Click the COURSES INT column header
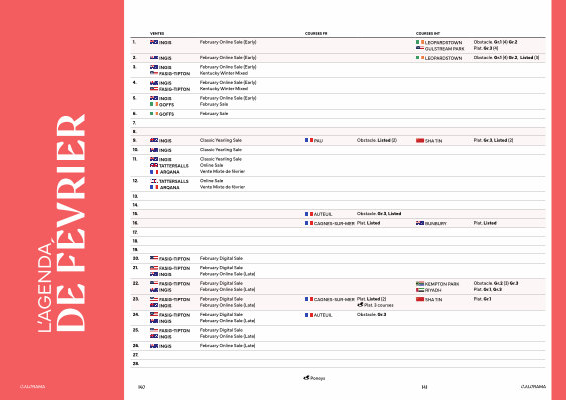Viewport: 566px width, 400px height. tap(428, 34)
